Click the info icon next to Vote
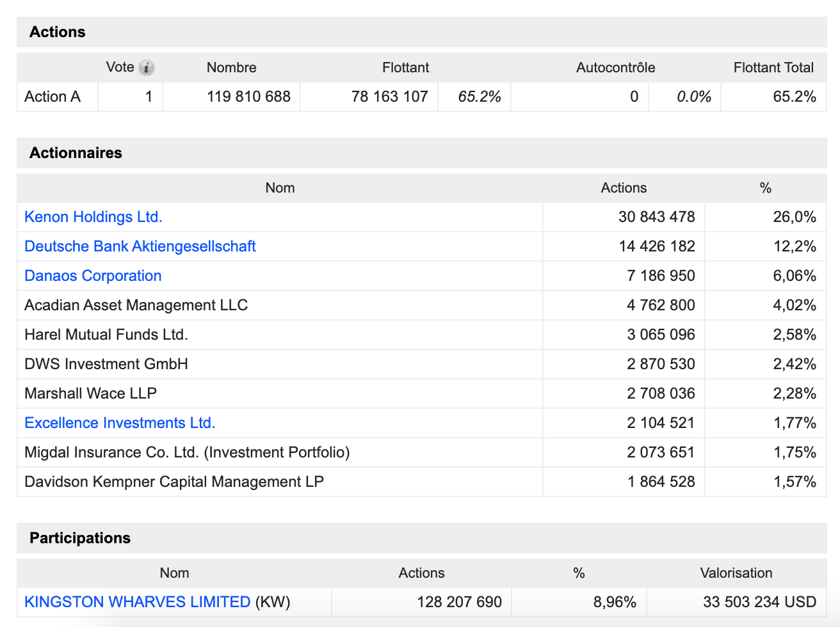The image size is (840, 627). tap(147, 67)
